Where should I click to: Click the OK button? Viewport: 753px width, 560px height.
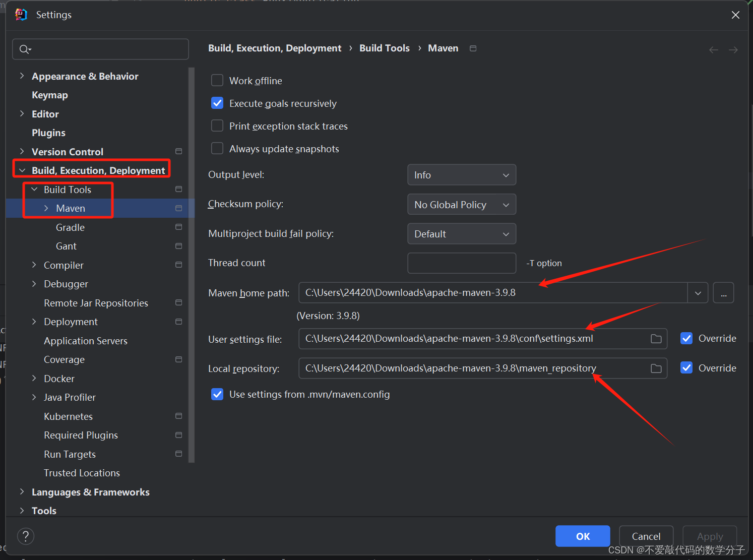(583, 536)
